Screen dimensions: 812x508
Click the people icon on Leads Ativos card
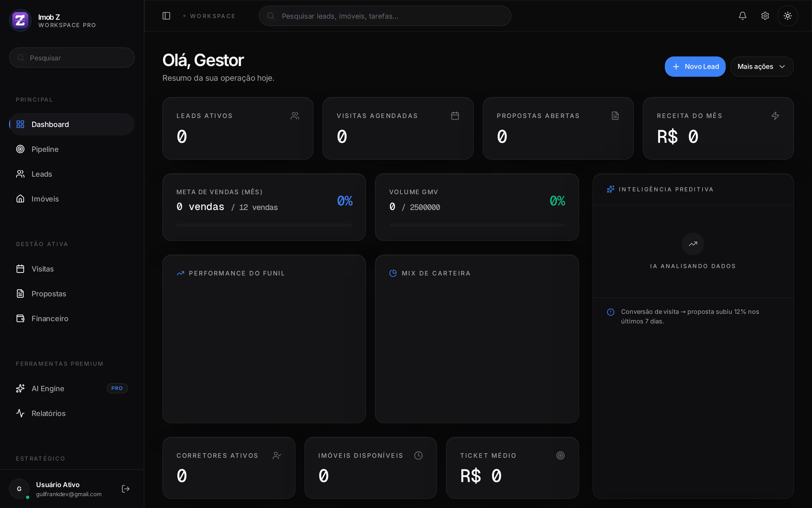pos(295,116)
